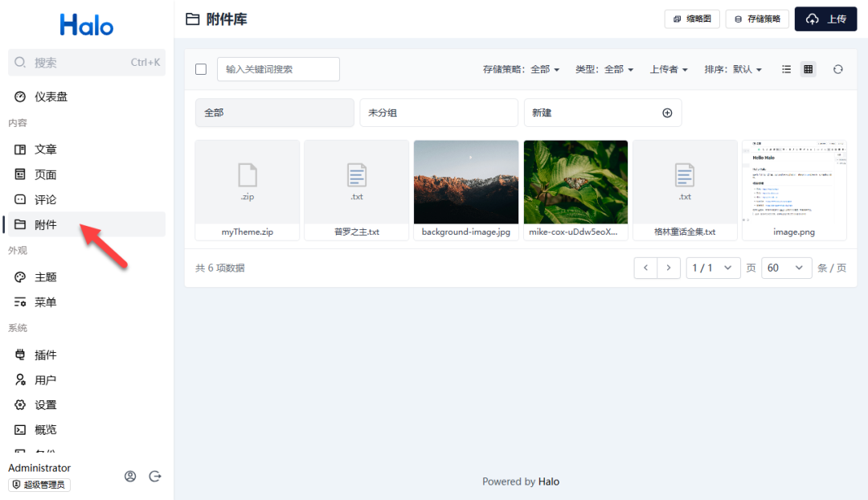868x500 pixels.
Task: Open the background-image.jpg thumbnail
Action: tap(466, 182)
